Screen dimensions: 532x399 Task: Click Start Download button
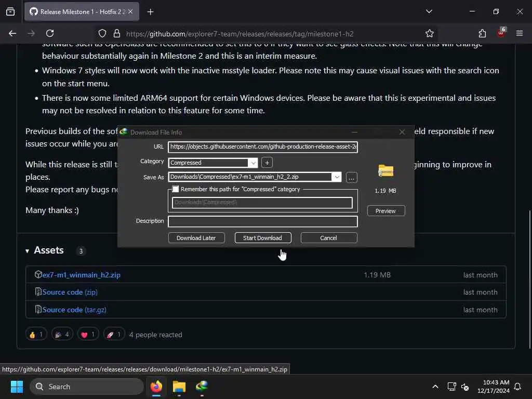tap(262, 238)
